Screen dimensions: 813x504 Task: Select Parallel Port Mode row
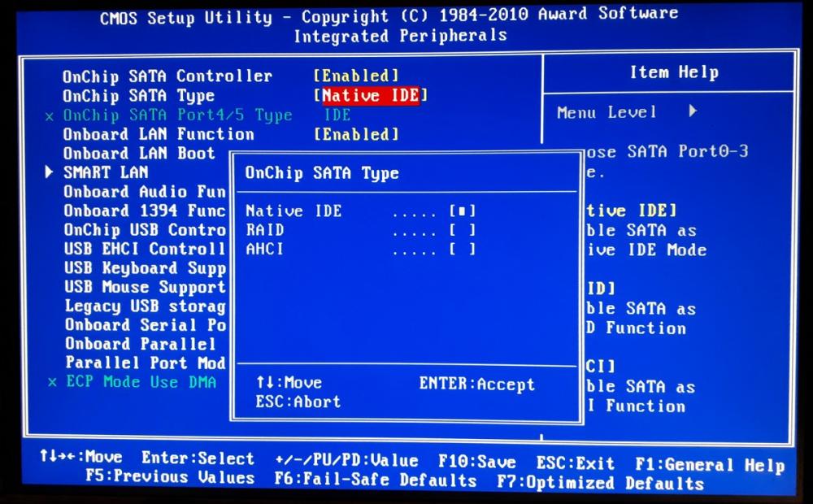click(146, 363)
